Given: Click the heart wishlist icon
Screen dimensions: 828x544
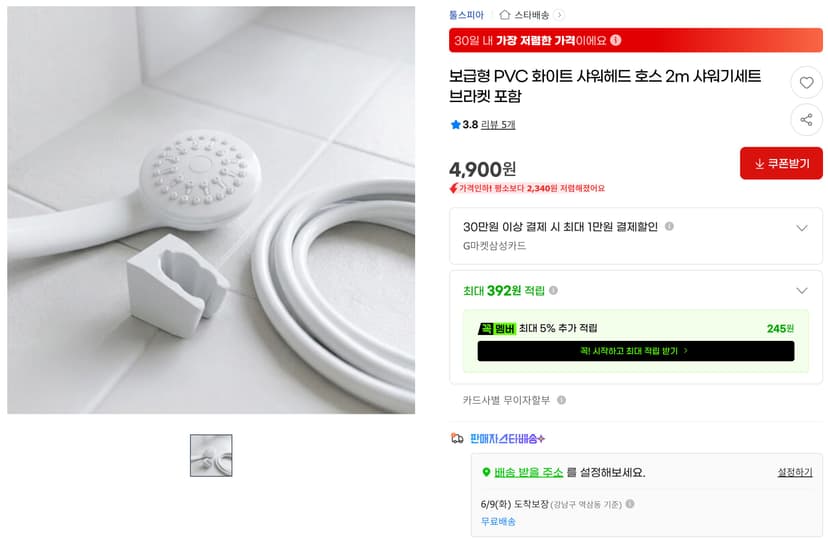Looking at the screenshot, I should [x=806, y=83].
